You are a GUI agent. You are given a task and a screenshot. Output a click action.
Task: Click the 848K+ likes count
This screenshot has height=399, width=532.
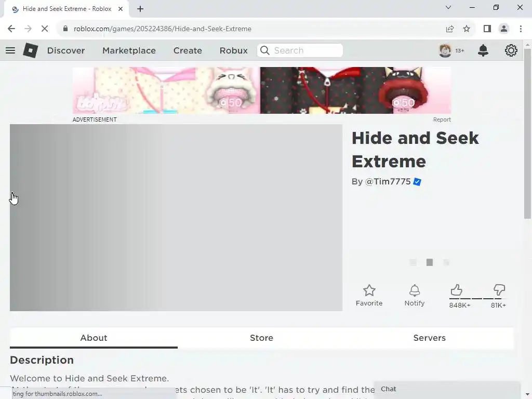460,305
